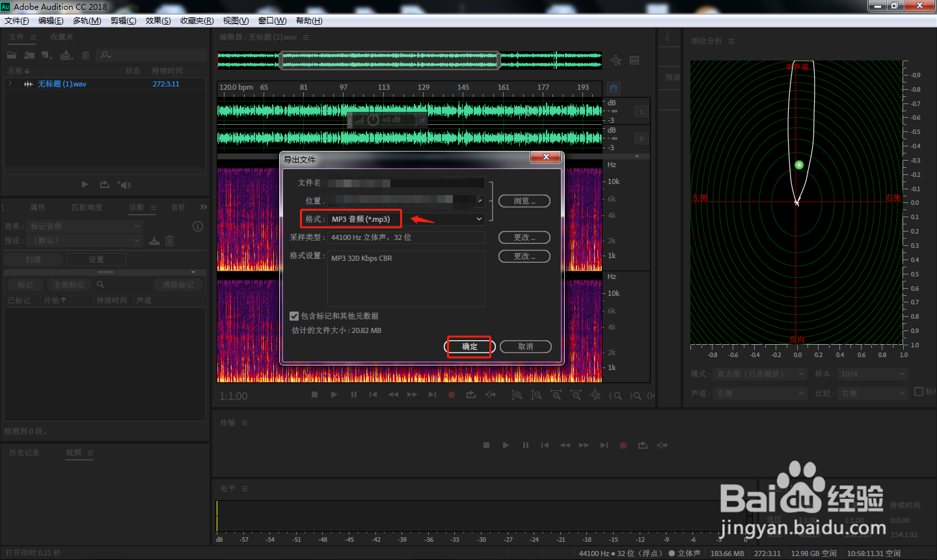Click zoom out full icon in the editor zoom toolbar
937x560 pixels.
click(x=595, y=395)
